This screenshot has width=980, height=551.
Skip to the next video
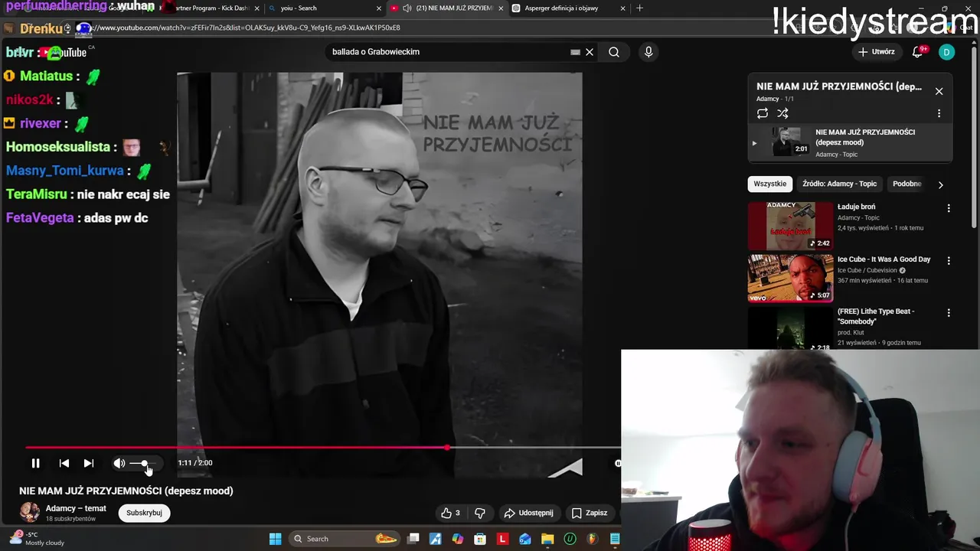(89, 463)
